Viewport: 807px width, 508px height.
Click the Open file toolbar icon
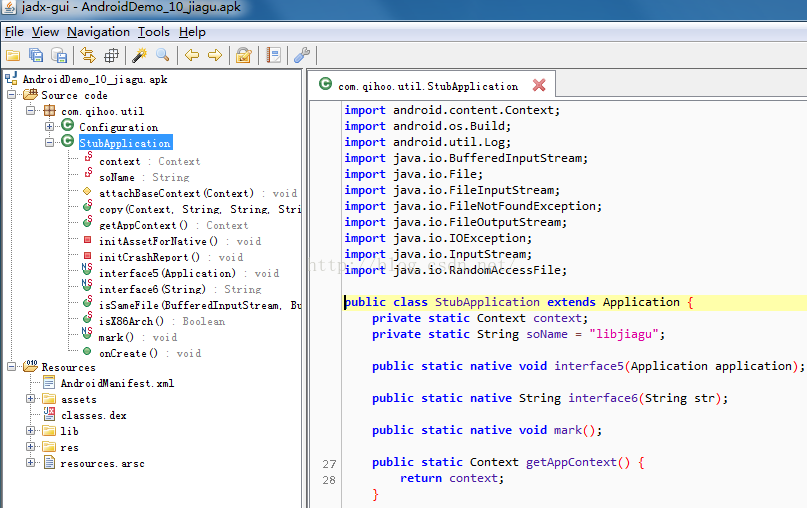tap(13, 55)
